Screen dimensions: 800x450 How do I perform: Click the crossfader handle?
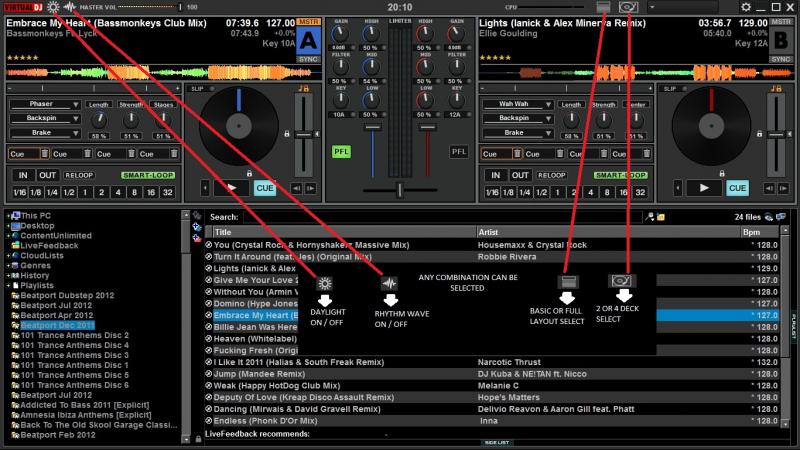pyautogui.click(x=399, y=190)
